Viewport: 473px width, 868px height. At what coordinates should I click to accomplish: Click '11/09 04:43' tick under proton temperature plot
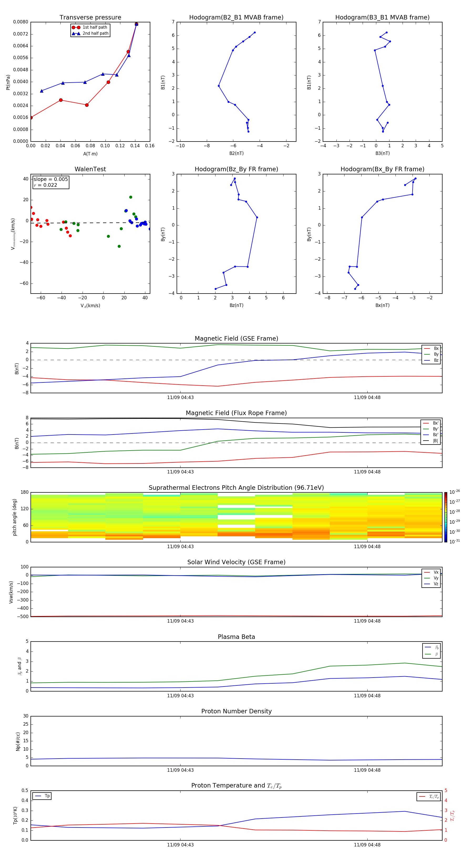[181, 845]
